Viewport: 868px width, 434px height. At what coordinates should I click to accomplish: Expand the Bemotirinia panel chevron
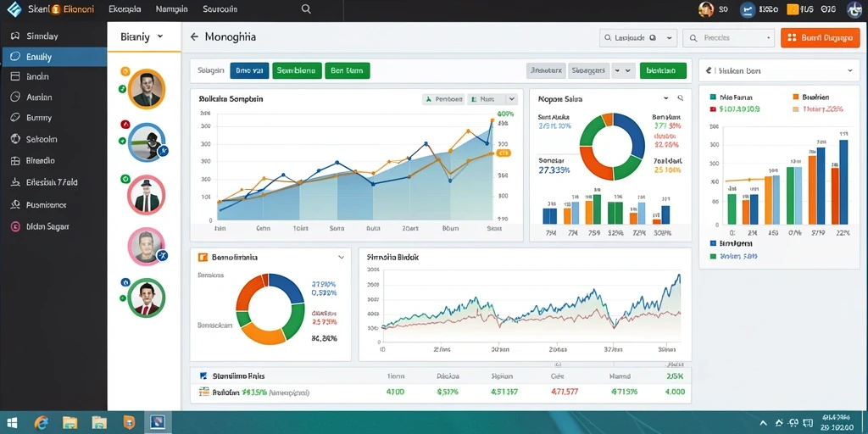pos(341,258)
